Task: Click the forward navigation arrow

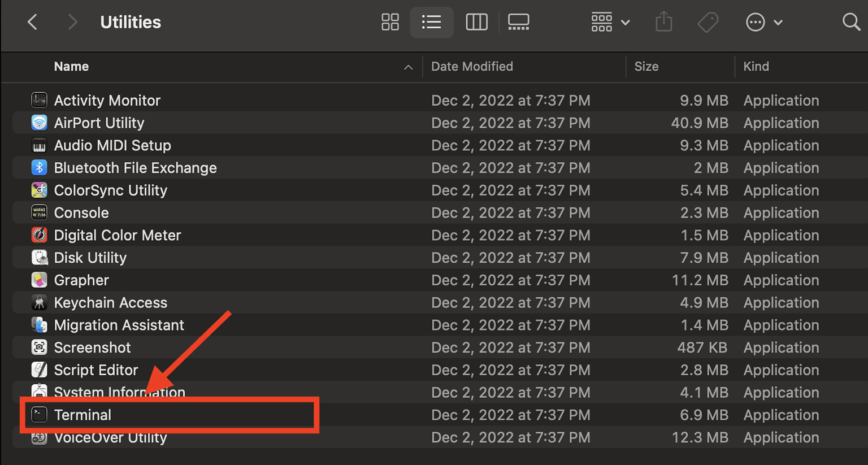Action: tap(72, 22)
